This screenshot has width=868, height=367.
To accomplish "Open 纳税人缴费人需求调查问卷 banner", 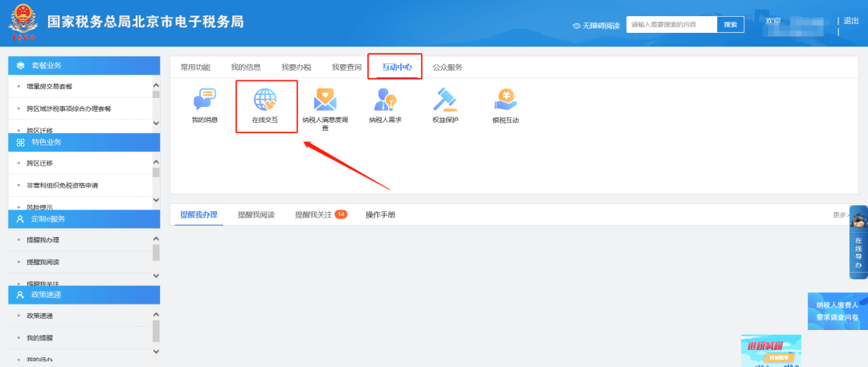I will 837,311.
